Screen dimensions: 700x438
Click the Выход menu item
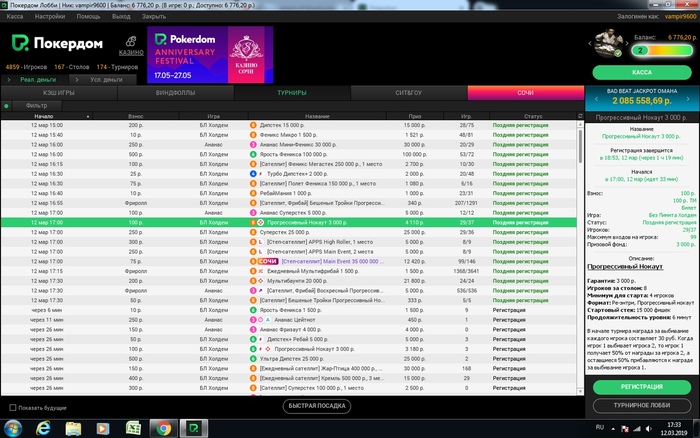pyautogui.click(x=121, y=17)
